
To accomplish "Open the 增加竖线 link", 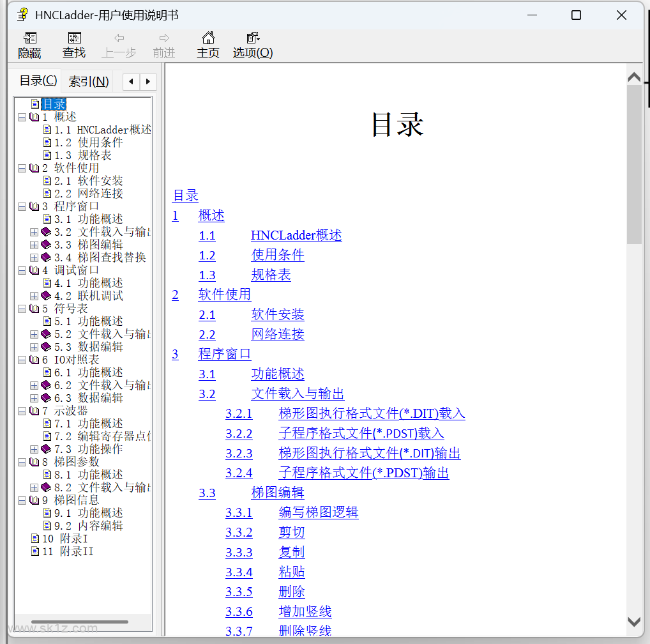I will click(x=305, y=611).
